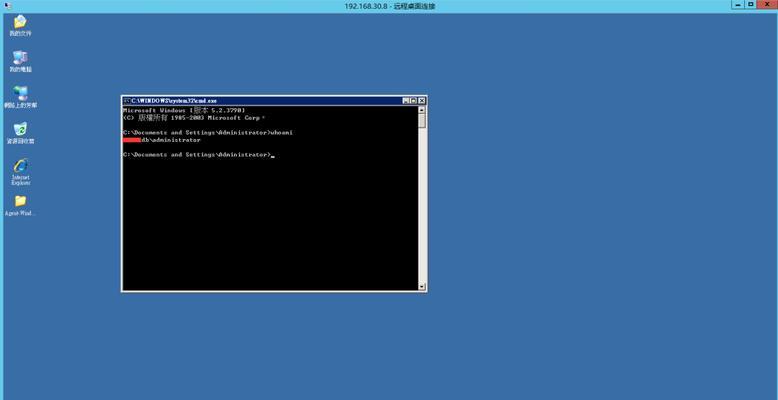The image size is (778, 400).
Task: Select the Agent Wind... folder icon
Action: click(x=20, y=205)
